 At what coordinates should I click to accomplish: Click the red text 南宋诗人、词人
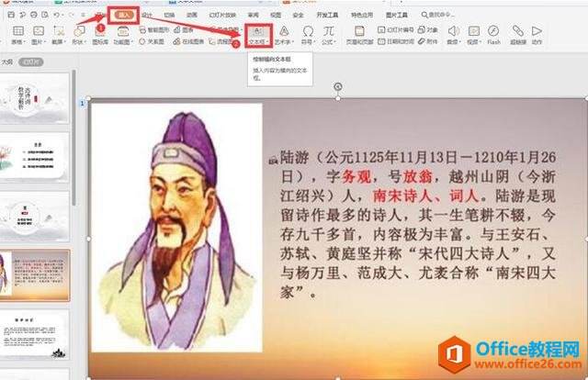tap(426, 196)
